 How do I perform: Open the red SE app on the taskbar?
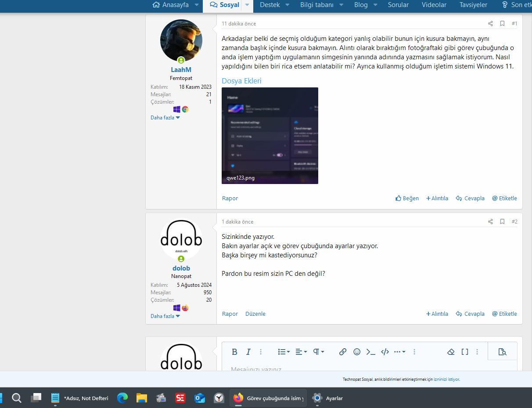click(180, 398)
